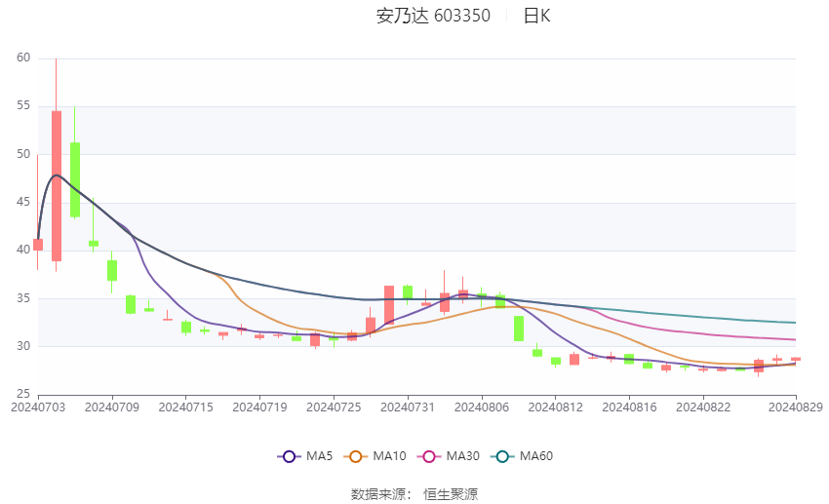Screen dimensions: 829x504
Task: Click the 20240725 x-axis date label
Action: click(334, 407)
